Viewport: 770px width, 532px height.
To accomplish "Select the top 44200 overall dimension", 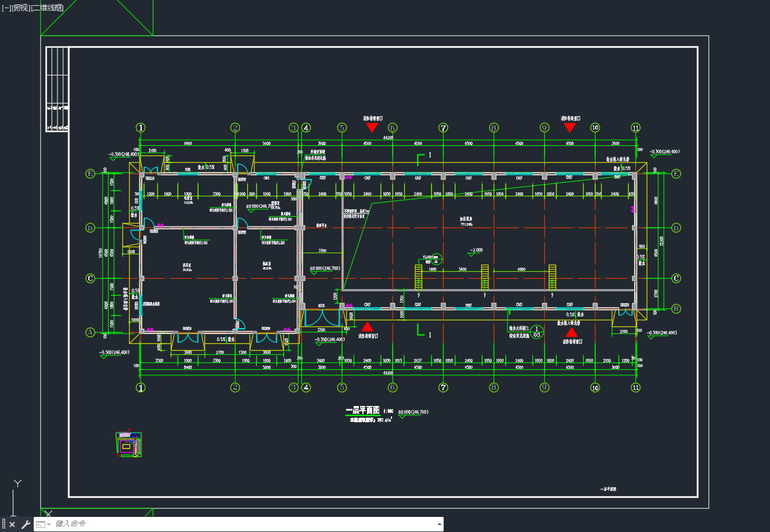I will pyautogui.click(x=388, y=138).
